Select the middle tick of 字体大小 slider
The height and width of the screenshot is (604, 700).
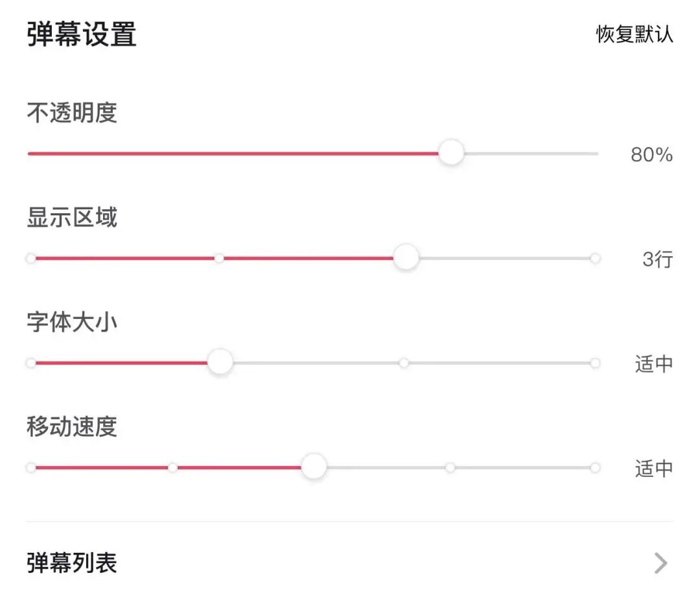click(x=404, y=362)
